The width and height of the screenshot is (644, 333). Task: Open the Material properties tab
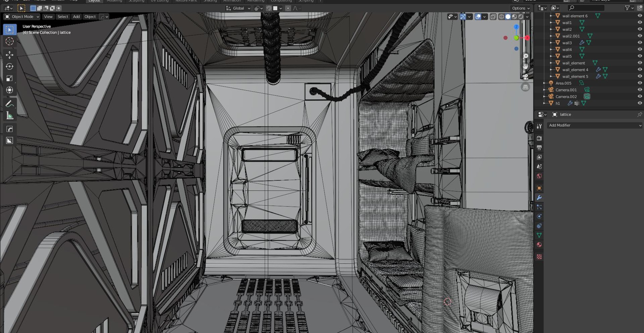[539, 244]
